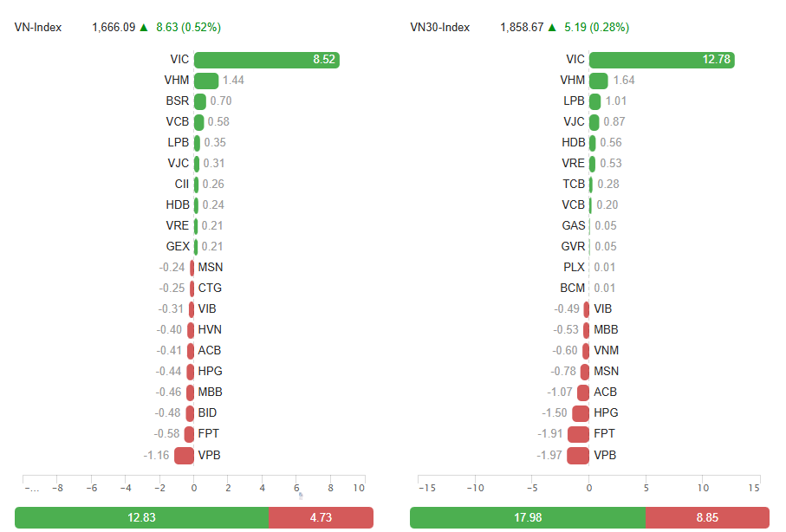Image resolution: width=786 pixels, height=532 pixels.
Task: Click the VN-Index change text 8.63 (0.52%)
Action: pos(188,28)
